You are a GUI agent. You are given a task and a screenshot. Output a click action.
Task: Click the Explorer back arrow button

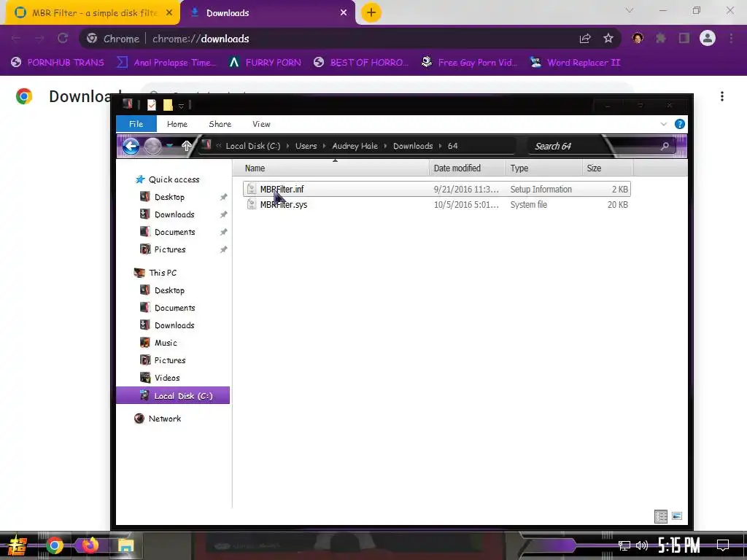pyautogui.click(x=131, y=146)
